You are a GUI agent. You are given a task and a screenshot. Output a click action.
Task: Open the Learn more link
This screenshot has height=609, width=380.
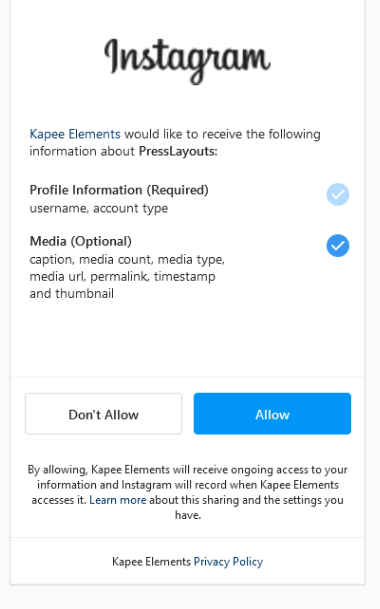(x=118, y=500)
